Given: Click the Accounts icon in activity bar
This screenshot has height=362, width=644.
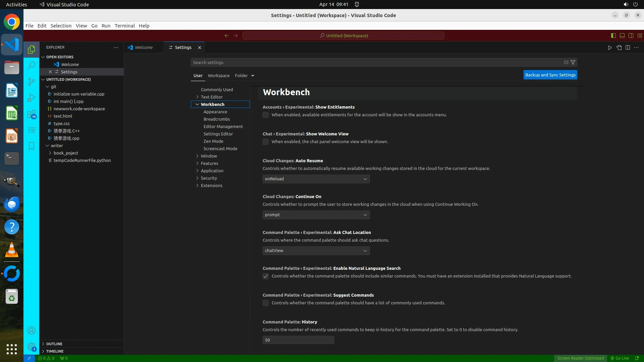Looking at the screenshot, I should click(32, 331).
